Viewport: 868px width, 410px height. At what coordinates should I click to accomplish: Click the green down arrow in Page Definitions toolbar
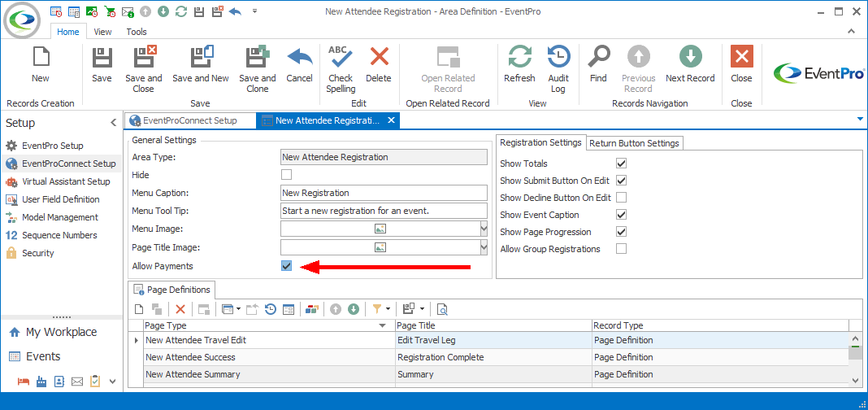pos(354,309)
